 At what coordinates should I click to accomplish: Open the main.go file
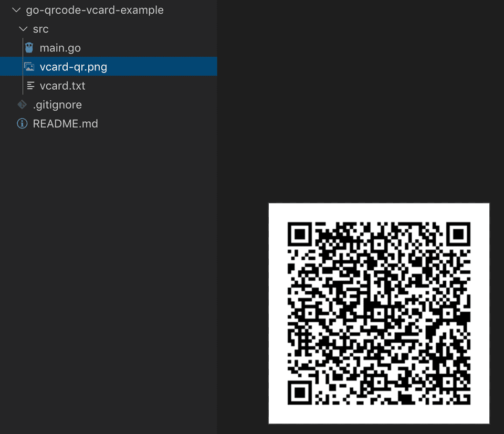pos(60,48)
